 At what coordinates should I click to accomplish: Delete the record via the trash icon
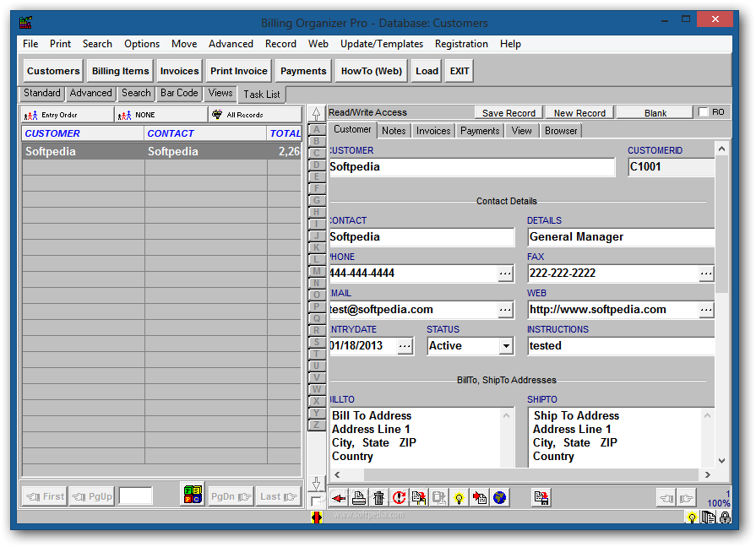378,497
